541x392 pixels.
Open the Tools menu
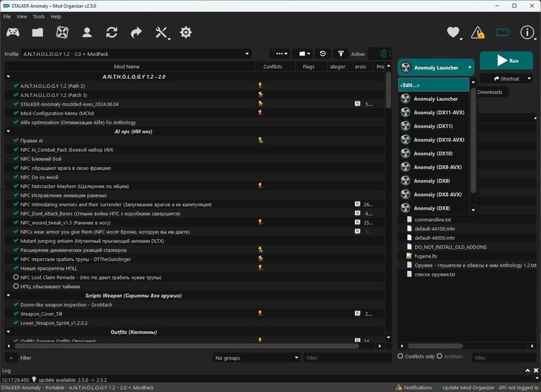coord(39,16)
